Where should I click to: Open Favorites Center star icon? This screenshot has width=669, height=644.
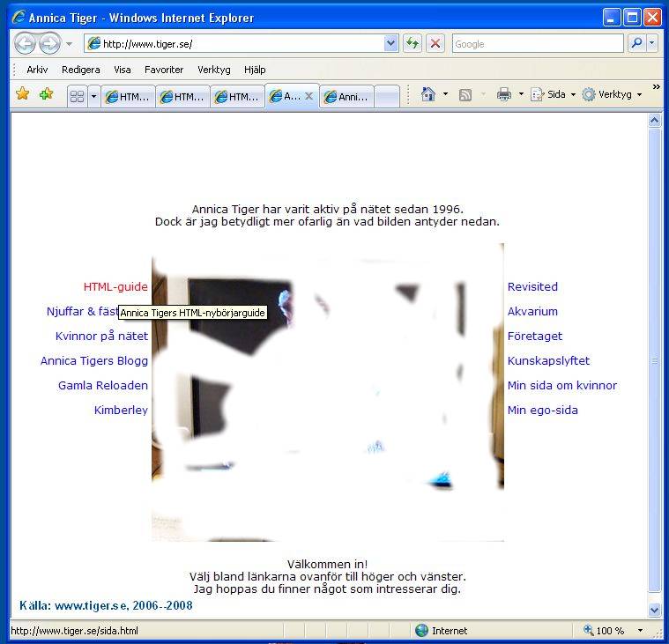click(x=23, y=94)
